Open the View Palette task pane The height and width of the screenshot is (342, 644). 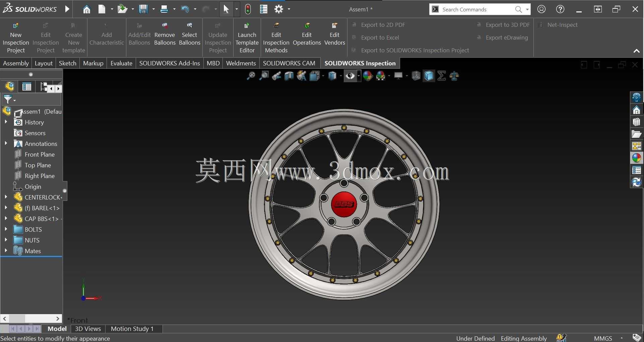[636, 146]
